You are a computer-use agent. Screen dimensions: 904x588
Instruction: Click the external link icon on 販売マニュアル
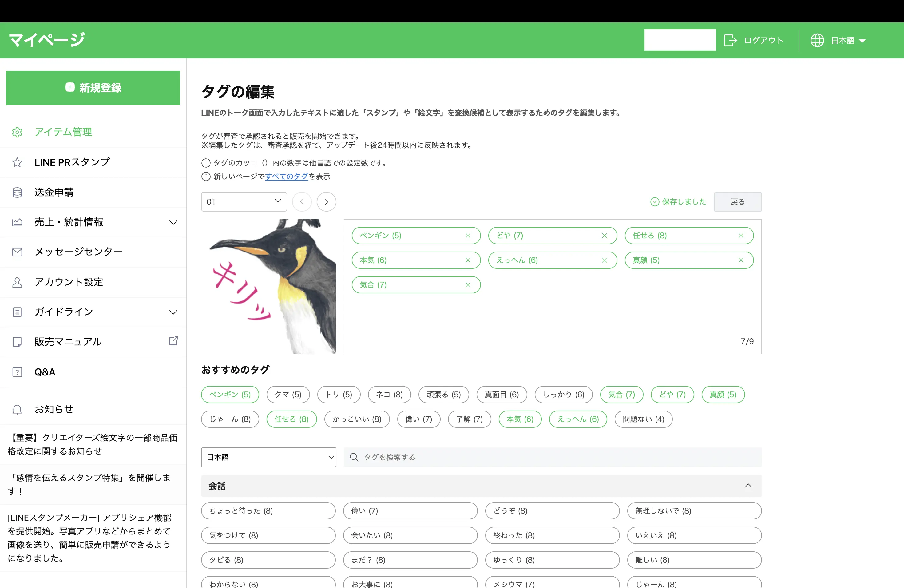click(173, 341)
